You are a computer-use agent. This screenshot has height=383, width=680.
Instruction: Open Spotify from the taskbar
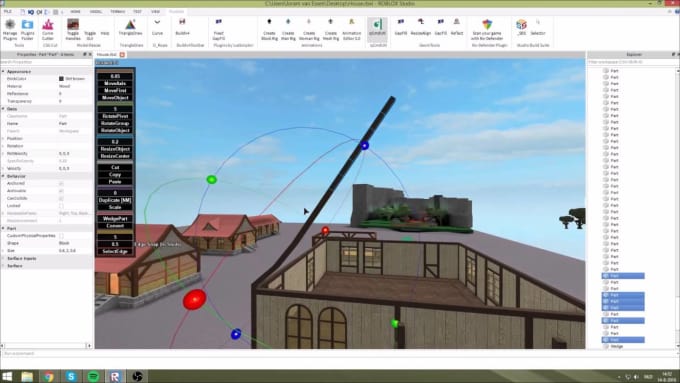93,376
